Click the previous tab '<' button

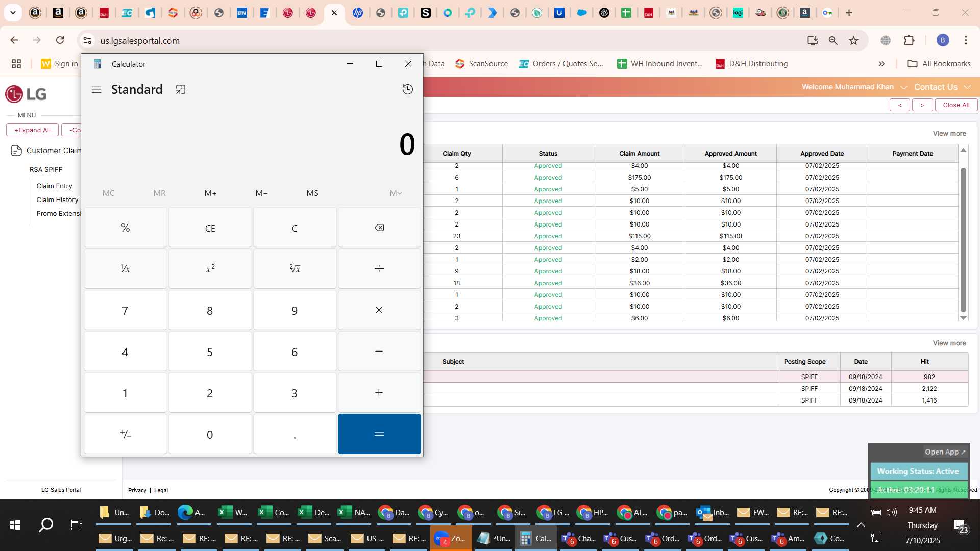(900, 105)
